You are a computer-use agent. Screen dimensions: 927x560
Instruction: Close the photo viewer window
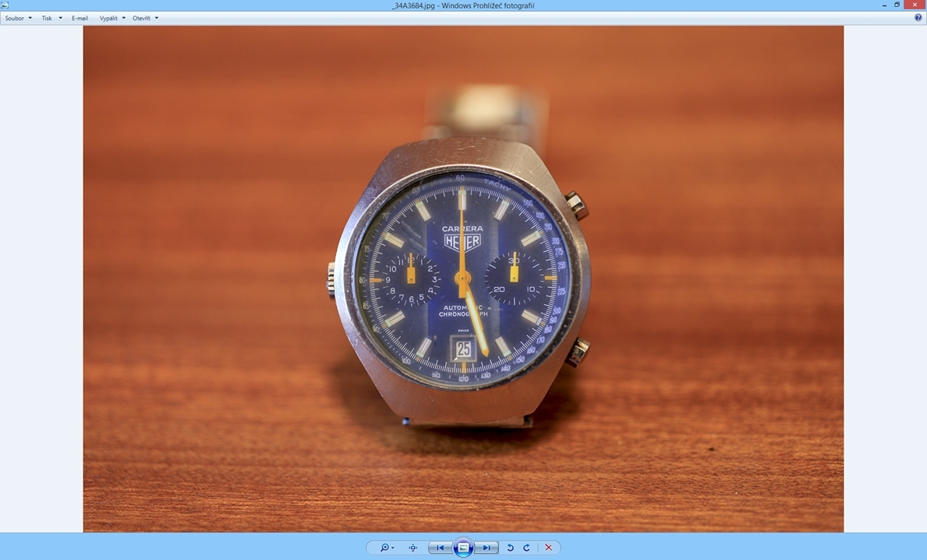tap(915, 5)
